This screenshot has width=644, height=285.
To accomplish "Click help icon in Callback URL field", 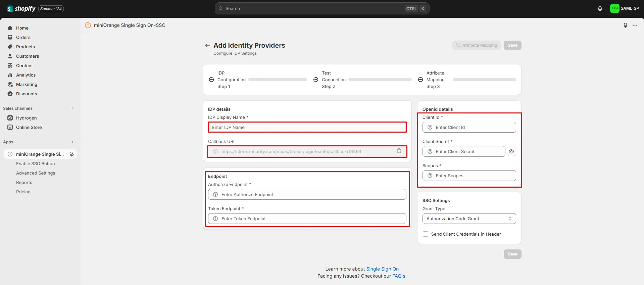I will pos(215,151).
